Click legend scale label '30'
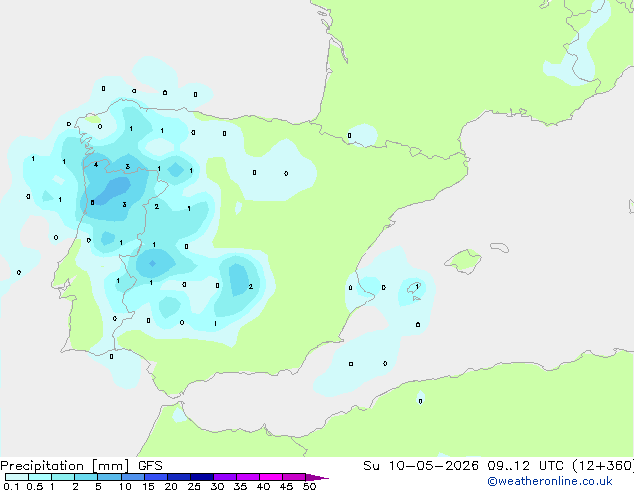This screenshot has width=634, height=490. coord(217,486)
